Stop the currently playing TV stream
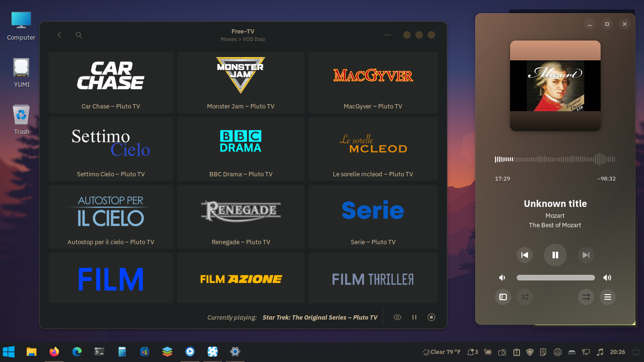The width and height of the screenshot is (644, 362). click(x=431, y=317)
